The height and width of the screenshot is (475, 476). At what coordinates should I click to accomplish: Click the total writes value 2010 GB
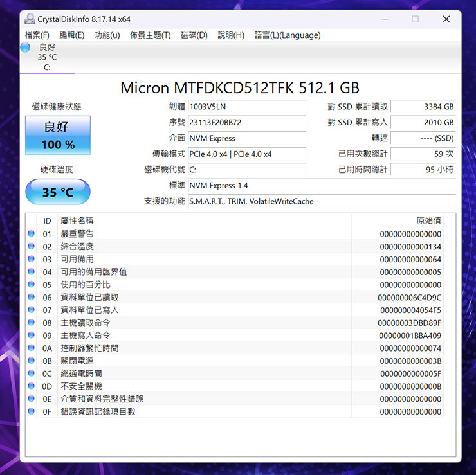click(423, 123)
